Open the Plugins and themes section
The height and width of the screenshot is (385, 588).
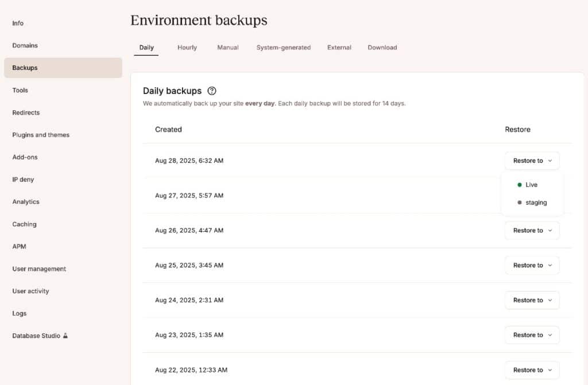click(x=40, y=135)
